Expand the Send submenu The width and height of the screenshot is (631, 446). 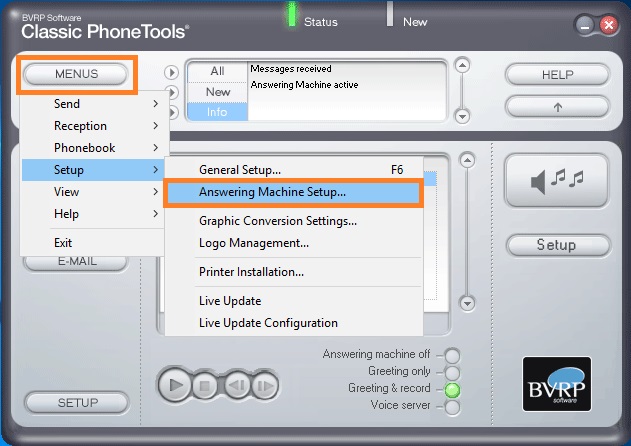pyautogui.click(x=93, y=104)
